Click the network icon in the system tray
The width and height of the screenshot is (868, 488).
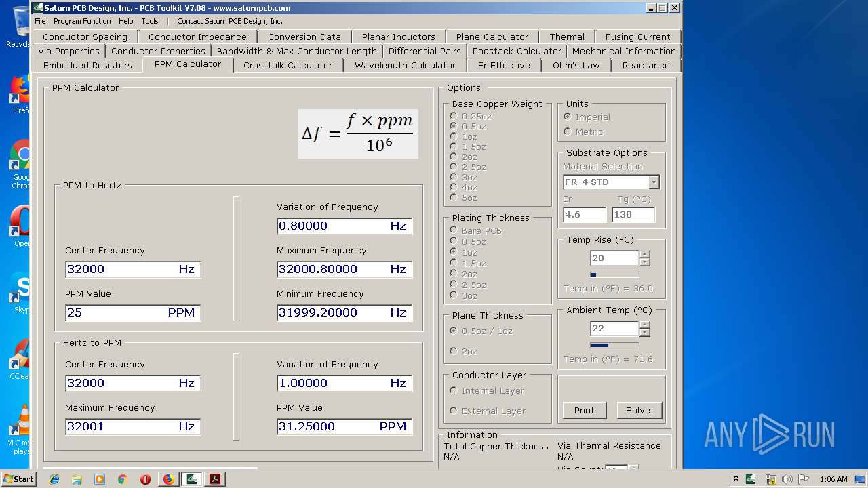point(771,479)
